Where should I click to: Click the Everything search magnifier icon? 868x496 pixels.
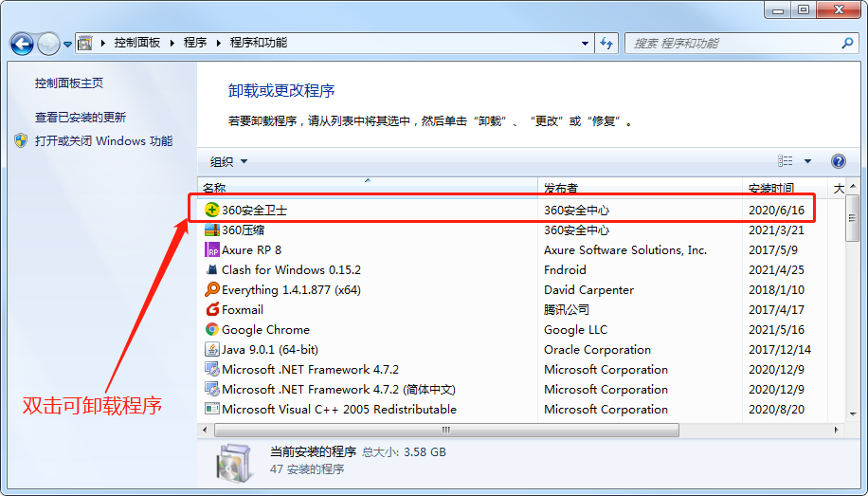click(x=212, y=290)
